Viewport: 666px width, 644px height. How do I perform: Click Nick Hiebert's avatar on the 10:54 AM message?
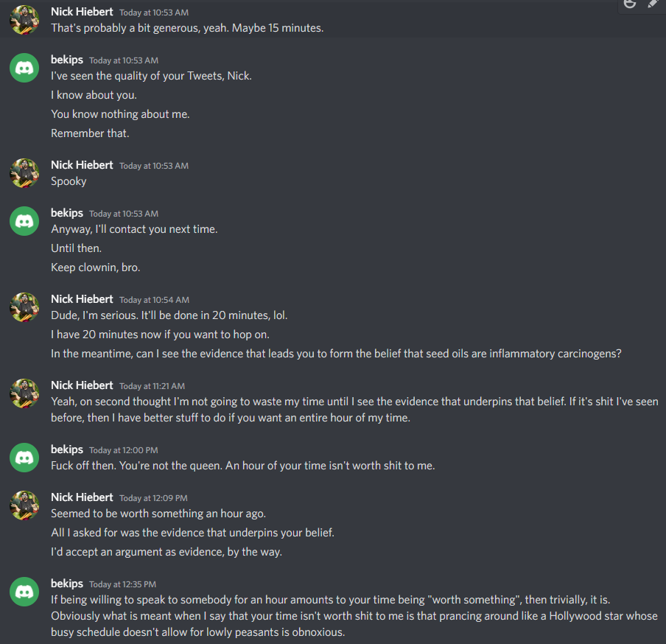pos(24,307)
